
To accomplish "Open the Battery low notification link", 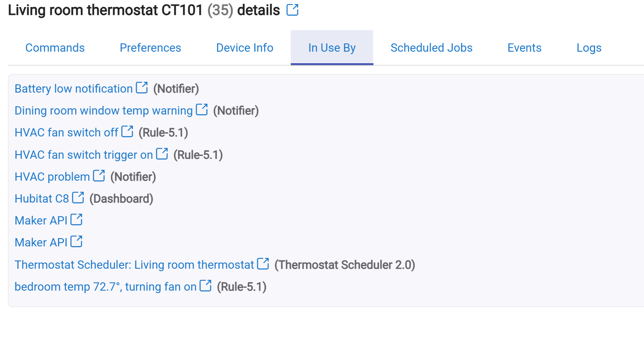I will click(74, 88).
